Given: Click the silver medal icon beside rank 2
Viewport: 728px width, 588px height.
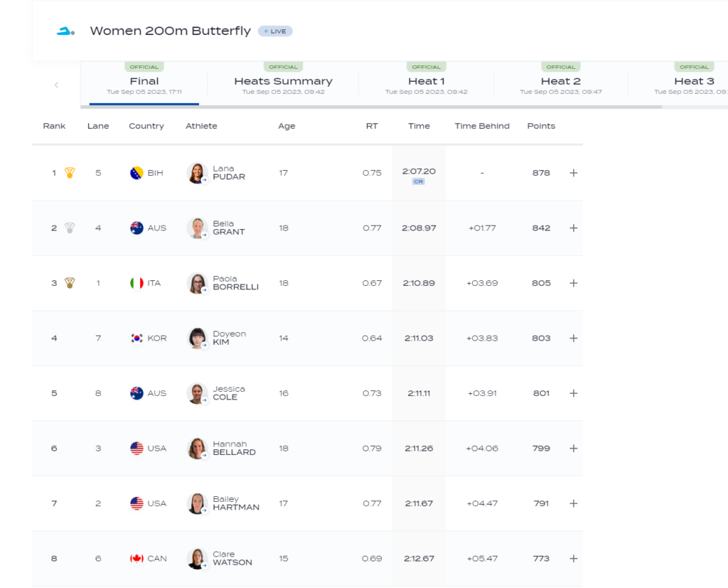Looking at the screenshot, I should [70, 228].
